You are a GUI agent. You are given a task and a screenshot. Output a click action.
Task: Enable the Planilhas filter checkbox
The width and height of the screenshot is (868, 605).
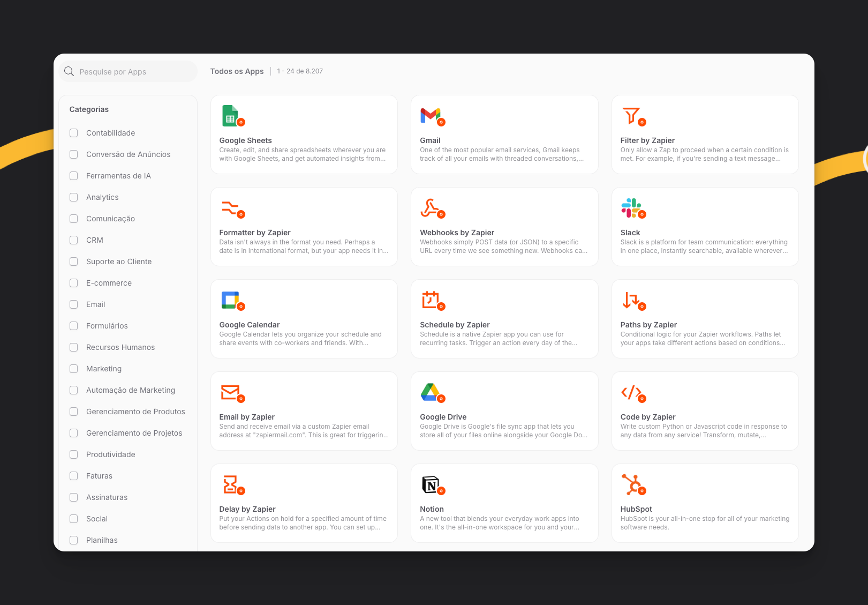[74, 540]
